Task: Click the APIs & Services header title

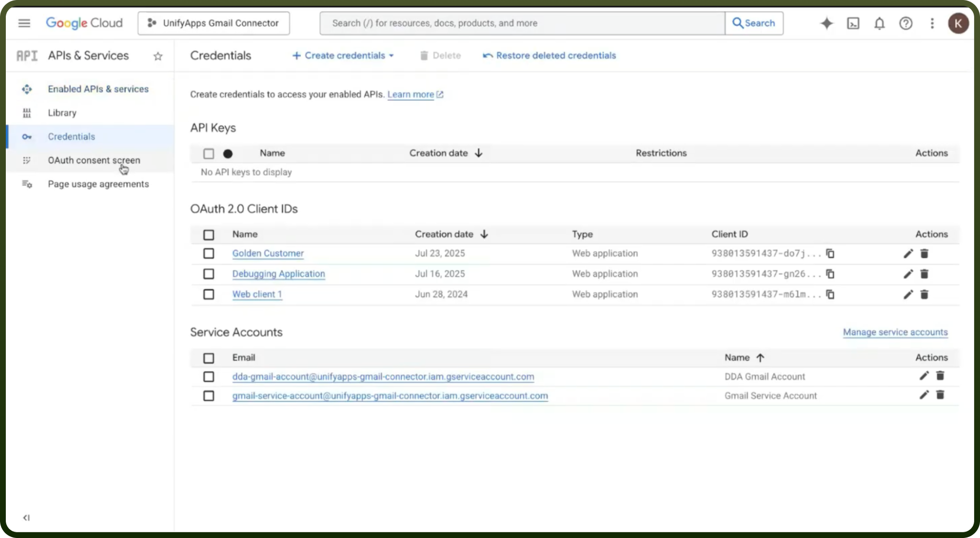Action: [x=88, y=56]
